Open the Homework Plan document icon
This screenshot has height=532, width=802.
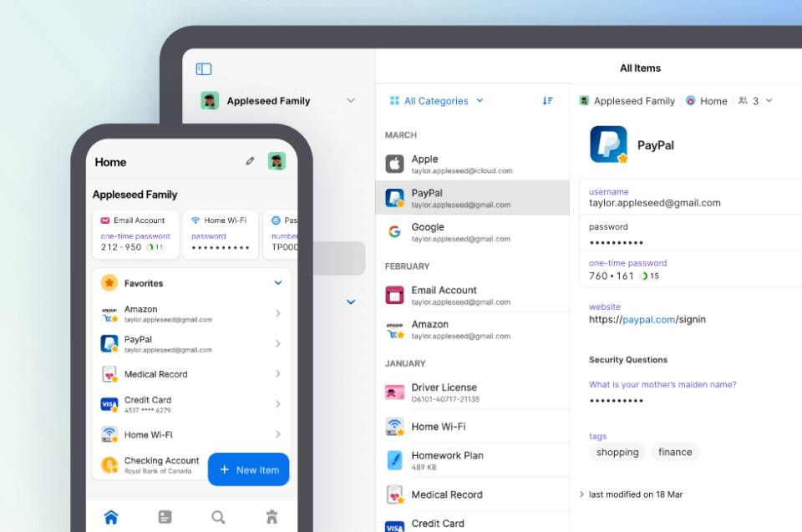coord(394,460)
